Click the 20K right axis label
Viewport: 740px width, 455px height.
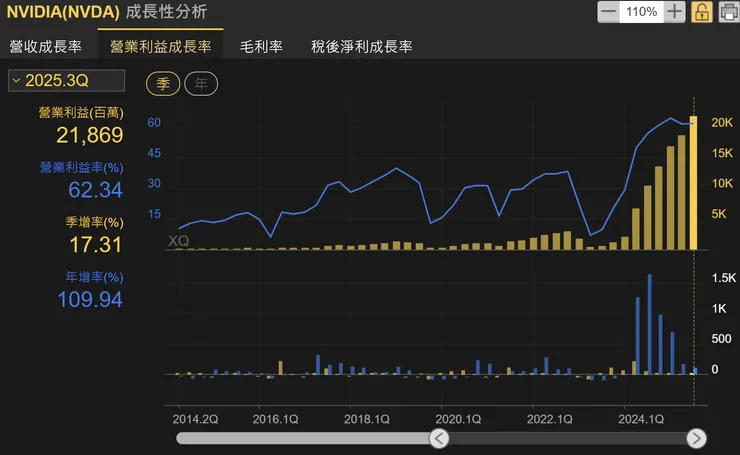pyautogui.click(x=722, y=123)
